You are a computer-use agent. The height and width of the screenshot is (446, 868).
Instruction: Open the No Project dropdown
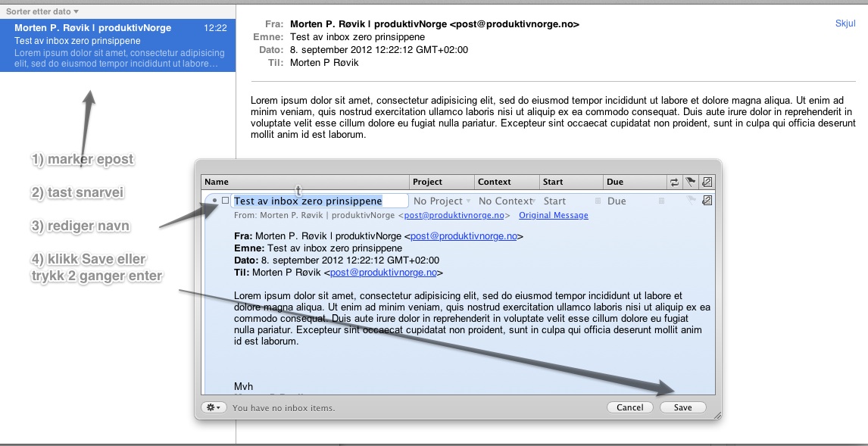441,201
